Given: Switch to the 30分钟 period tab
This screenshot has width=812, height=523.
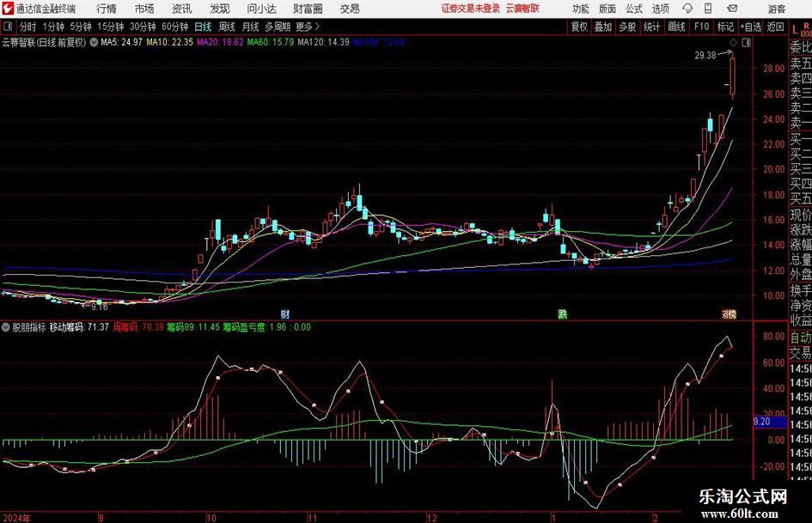Looking at the screenshot, I should [143, 27].
